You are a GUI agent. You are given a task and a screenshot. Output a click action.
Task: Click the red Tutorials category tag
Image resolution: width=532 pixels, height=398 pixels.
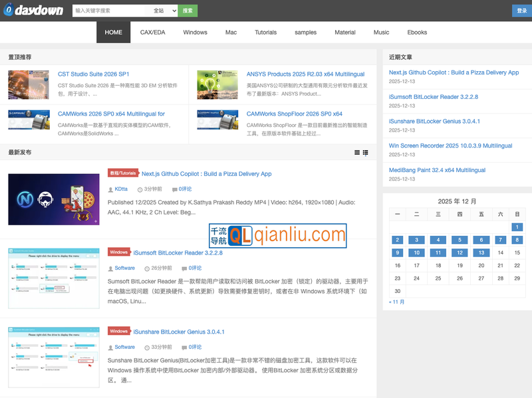coord(122,173)
